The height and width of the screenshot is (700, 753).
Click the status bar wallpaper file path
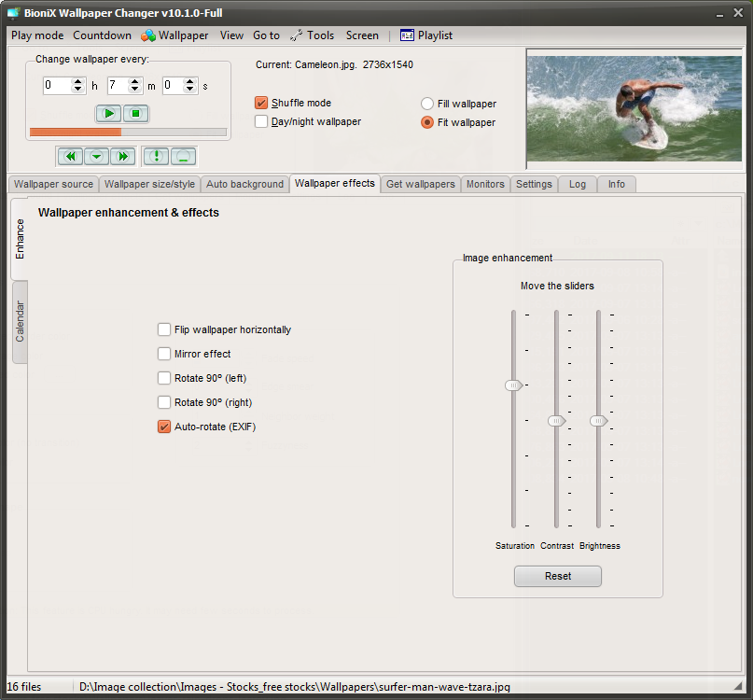[x=294, y=687]
